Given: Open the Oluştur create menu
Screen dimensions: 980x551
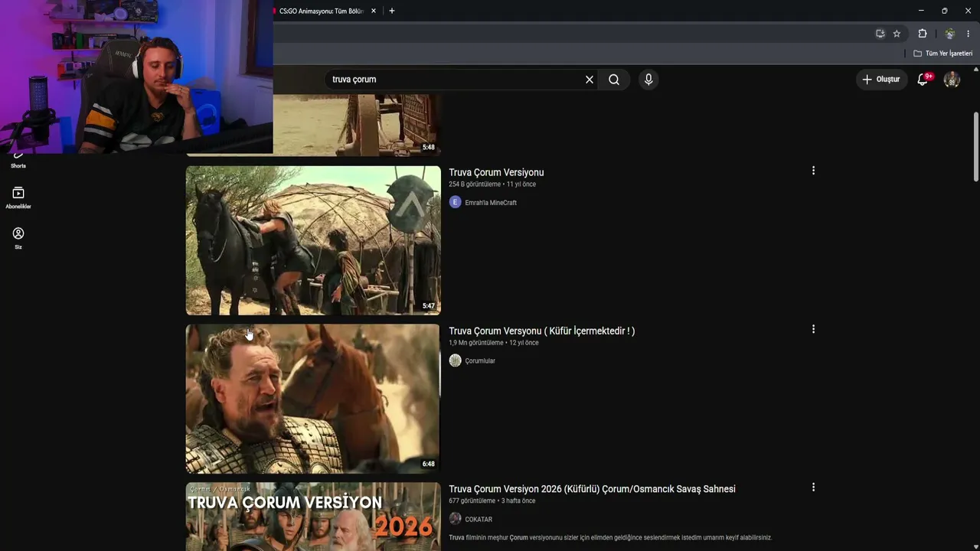Looking at the screenshot, I should 881,80.
